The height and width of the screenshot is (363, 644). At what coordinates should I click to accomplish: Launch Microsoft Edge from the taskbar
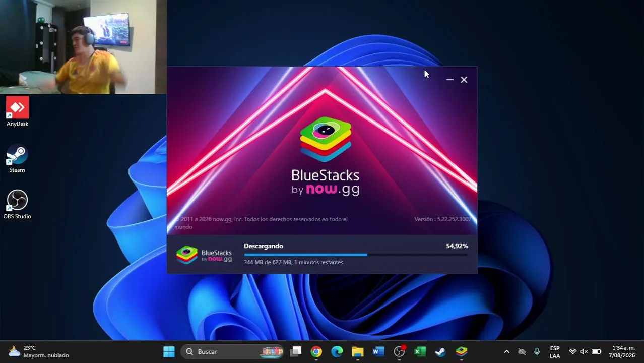337,352
